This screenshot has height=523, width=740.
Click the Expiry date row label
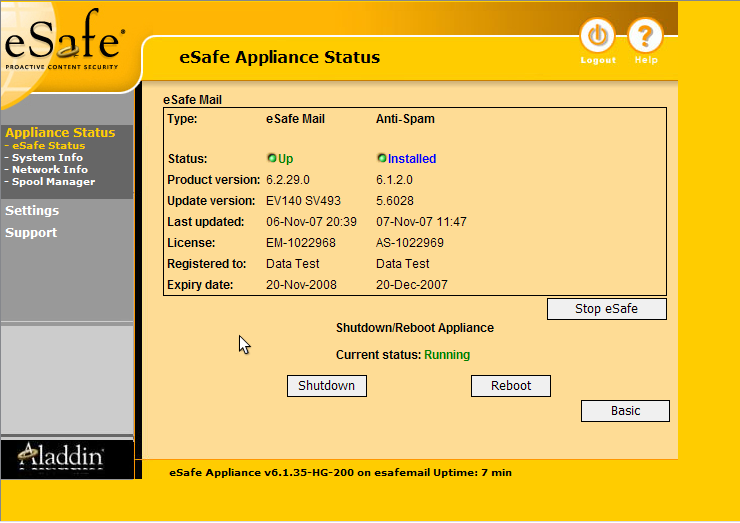pyautogui.click(x=200, y=285)
